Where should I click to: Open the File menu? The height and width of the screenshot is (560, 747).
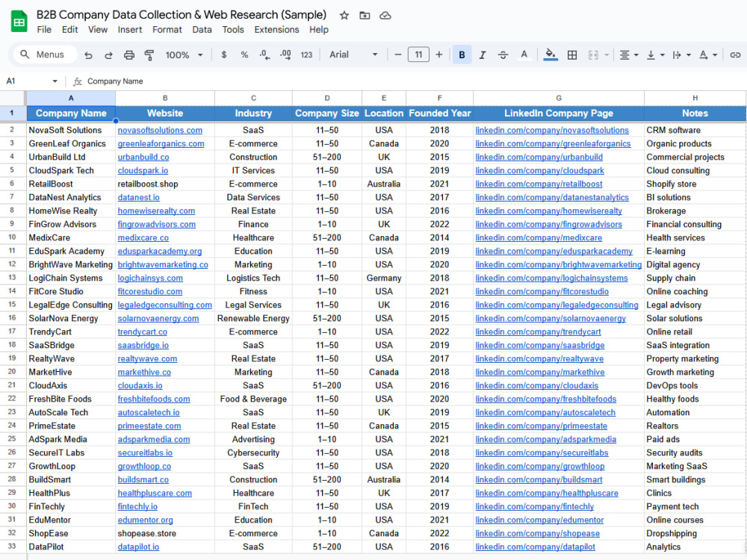pyautogui.click(x=44, y=30)
